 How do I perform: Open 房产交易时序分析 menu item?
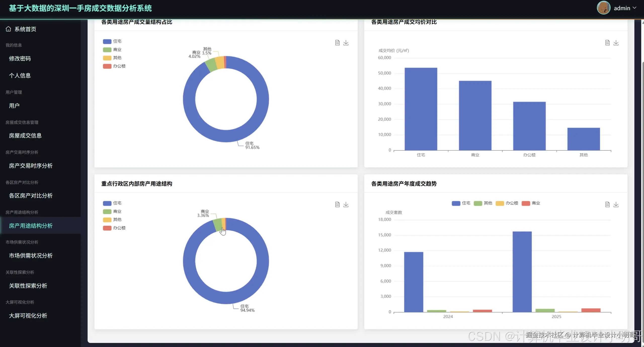(31, 166)
